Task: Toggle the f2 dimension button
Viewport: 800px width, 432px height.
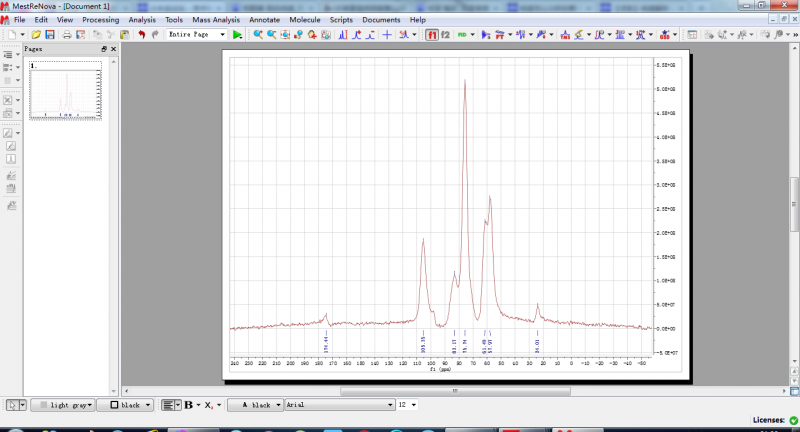Action: point(444,35)
